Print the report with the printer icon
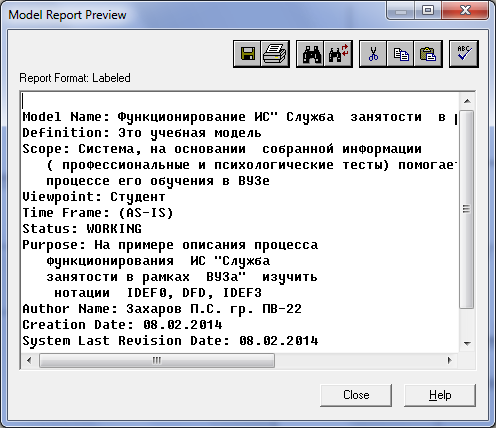 (x=275, y=54)
